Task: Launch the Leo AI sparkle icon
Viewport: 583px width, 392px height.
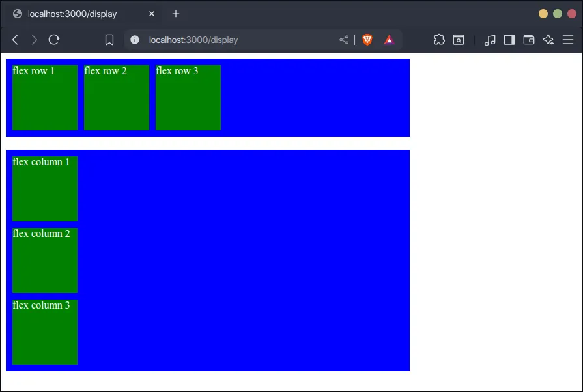Action: (548, 40)
